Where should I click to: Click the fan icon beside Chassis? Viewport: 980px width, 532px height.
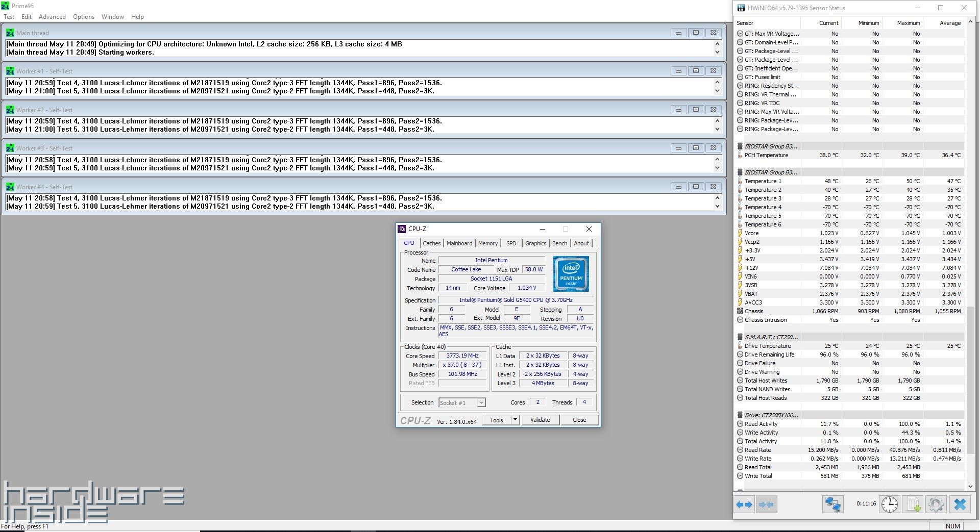coord(740,311)
